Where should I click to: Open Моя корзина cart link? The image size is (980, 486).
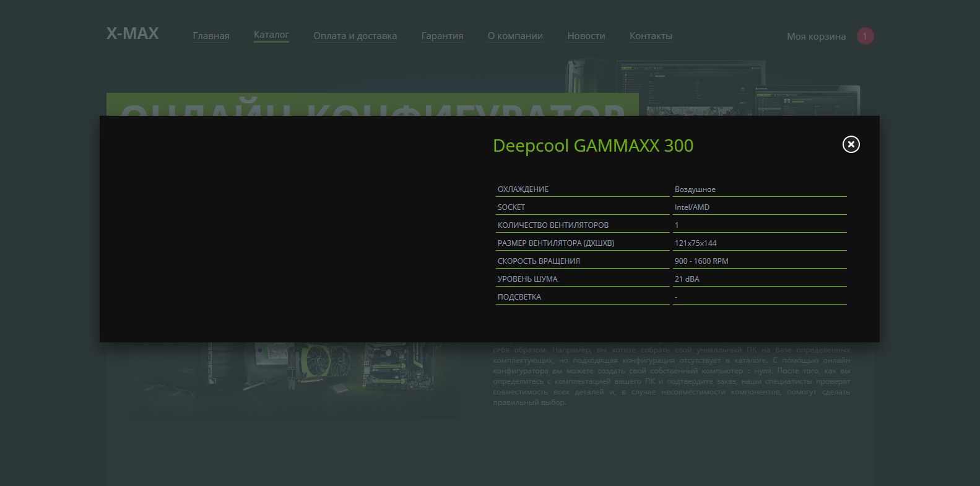click(816, 37)
